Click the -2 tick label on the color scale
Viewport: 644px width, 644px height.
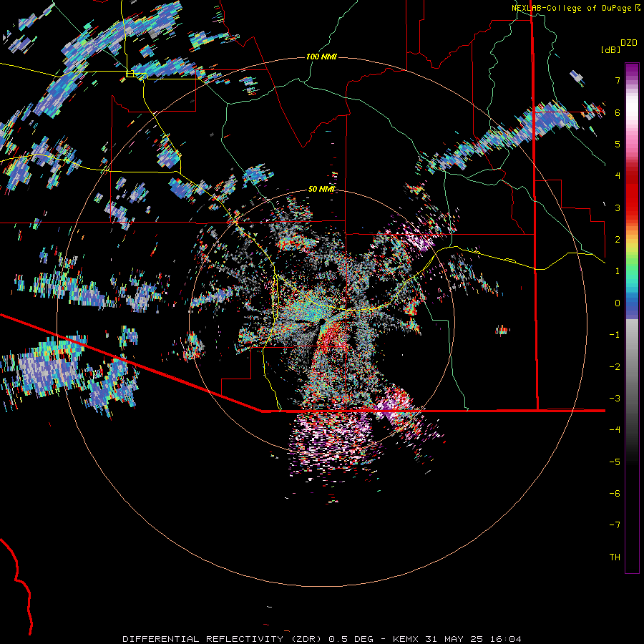click(x=615, y=367)
